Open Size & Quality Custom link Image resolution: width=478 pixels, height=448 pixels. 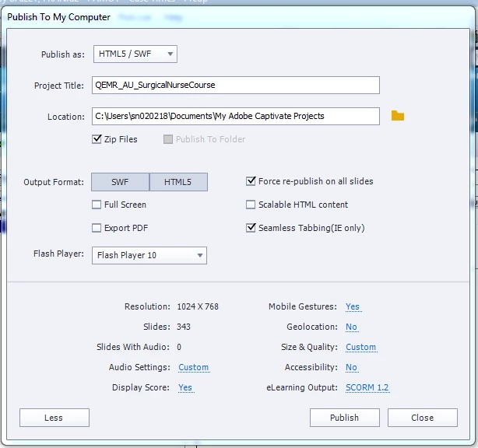point(361,347)
